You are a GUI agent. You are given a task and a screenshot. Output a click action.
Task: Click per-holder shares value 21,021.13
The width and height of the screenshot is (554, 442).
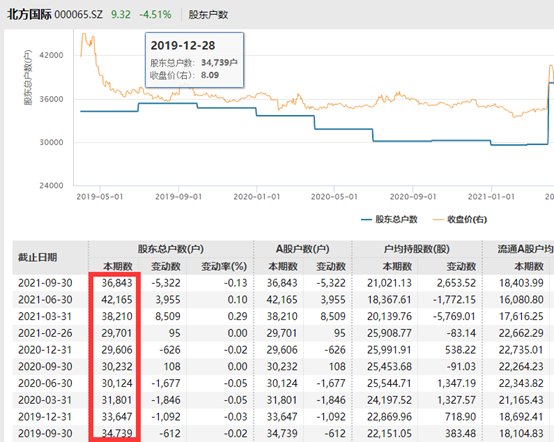[389, 283]
